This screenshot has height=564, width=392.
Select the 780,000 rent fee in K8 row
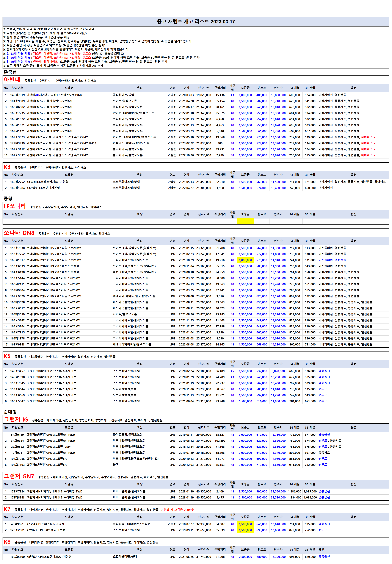pyautogui.click(x=262, y=557)
